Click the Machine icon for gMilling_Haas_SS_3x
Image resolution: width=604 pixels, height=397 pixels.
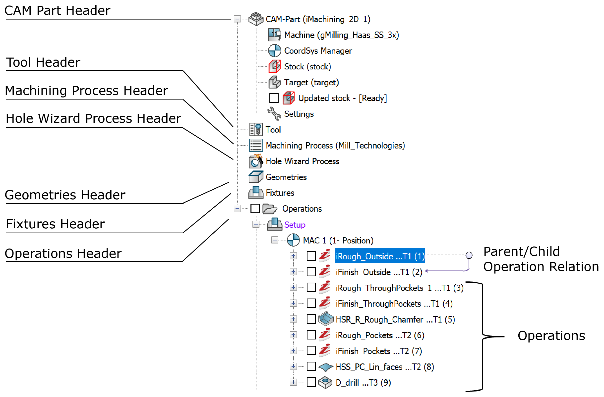274,34
